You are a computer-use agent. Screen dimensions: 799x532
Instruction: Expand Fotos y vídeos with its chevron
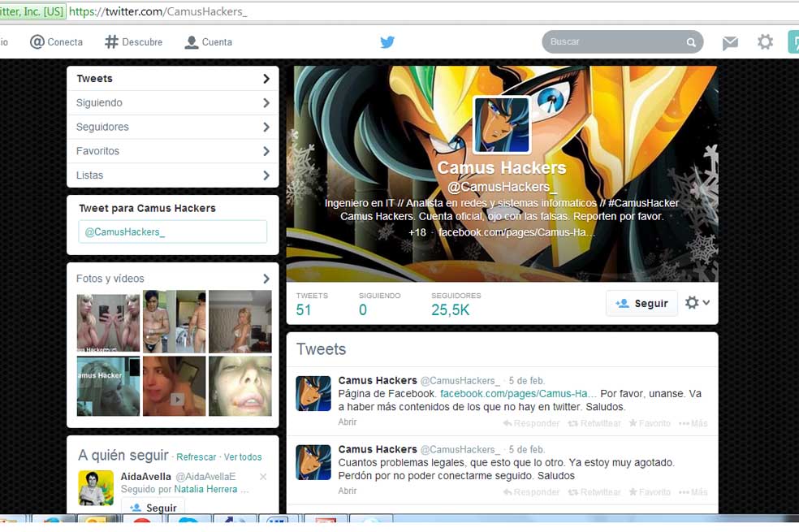click(266, 279)
